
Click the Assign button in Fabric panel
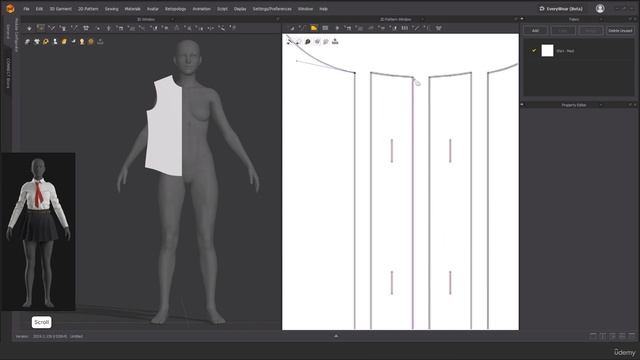pyautogui.click(x=591, y=31)
